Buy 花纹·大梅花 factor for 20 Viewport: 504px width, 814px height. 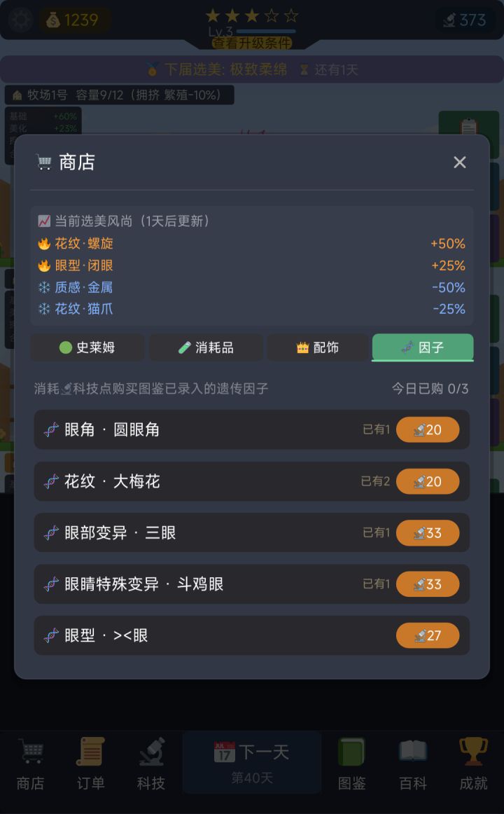pos(428,481)
